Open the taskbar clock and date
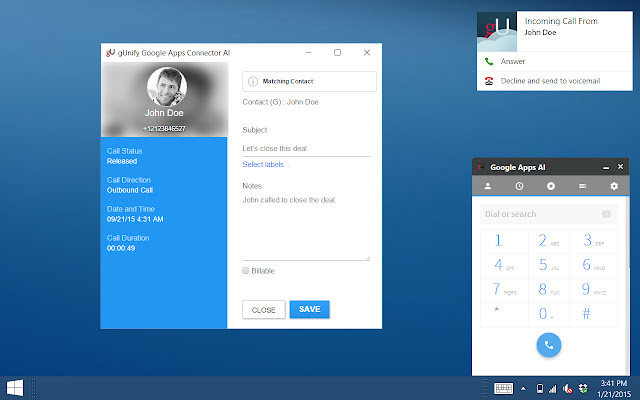 coord(613,389)
